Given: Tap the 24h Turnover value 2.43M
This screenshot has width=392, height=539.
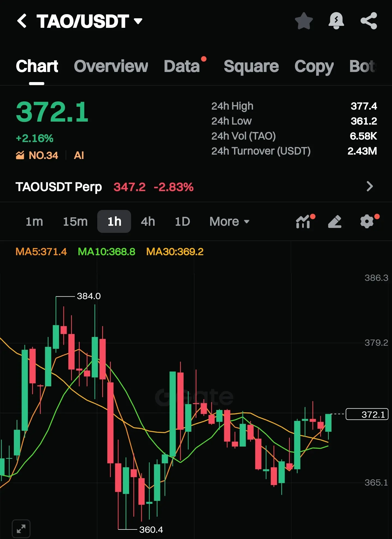Looking at the screenshot, I should 362,151.
